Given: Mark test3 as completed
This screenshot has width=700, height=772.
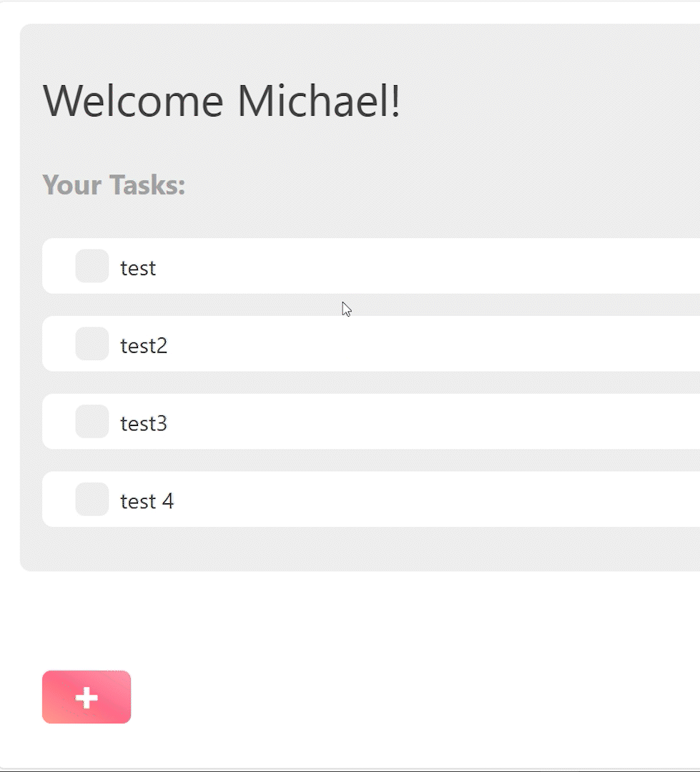Looking at the screenshot, I should (x=92, y=422).
